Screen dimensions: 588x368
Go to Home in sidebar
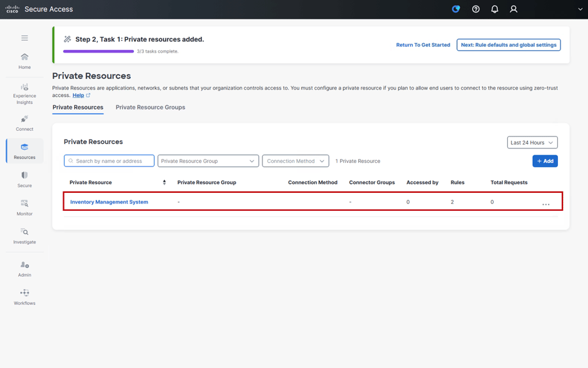24,61
